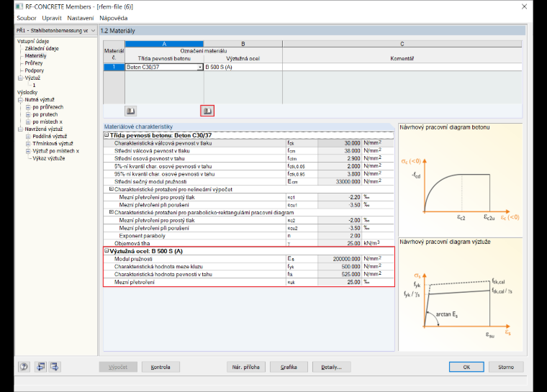This screenshot has width=547, height=392.
Task: Click the RF-CONCRETE Members title icon
Action: click(19, 6)
